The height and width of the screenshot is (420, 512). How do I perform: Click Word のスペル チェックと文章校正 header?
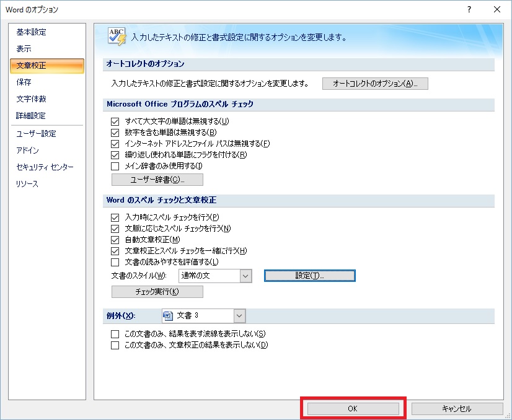pos(161,200)
